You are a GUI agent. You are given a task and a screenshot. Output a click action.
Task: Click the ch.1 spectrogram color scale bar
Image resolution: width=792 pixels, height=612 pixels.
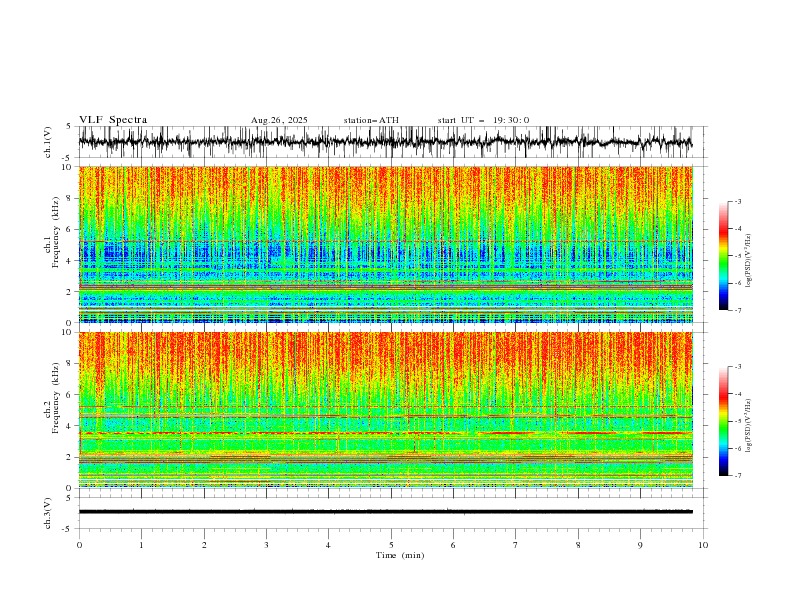click(x=723, y=255)
